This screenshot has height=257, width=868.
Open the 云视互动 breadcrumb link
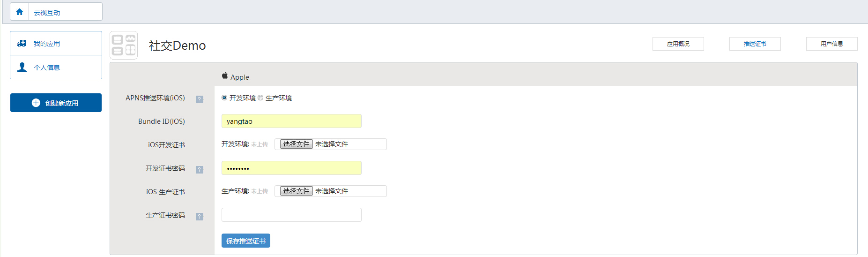(x=47, y=13)
